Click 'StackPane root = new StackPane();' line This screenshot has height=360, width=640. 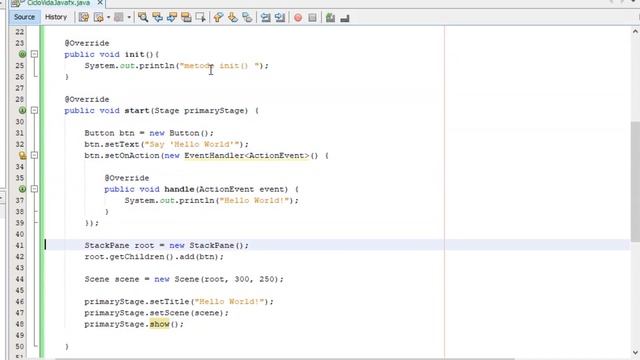(167, 245)
